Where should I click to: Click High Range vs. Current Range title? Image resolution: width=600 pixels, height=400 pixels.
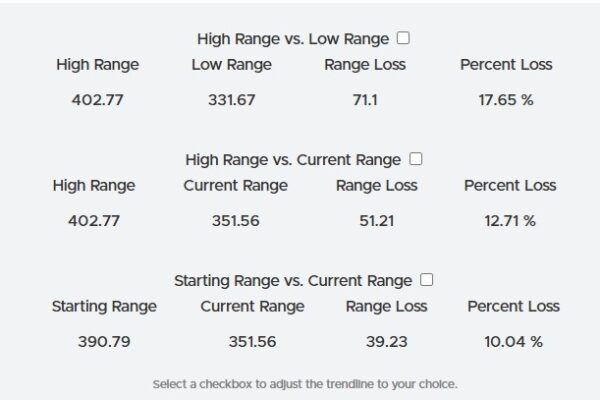tap(293, 160)
